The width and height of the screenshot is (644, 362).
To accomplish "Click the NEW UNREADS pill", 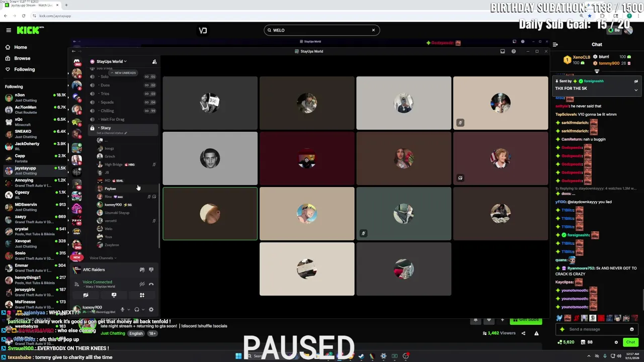I will pos(123,73).
